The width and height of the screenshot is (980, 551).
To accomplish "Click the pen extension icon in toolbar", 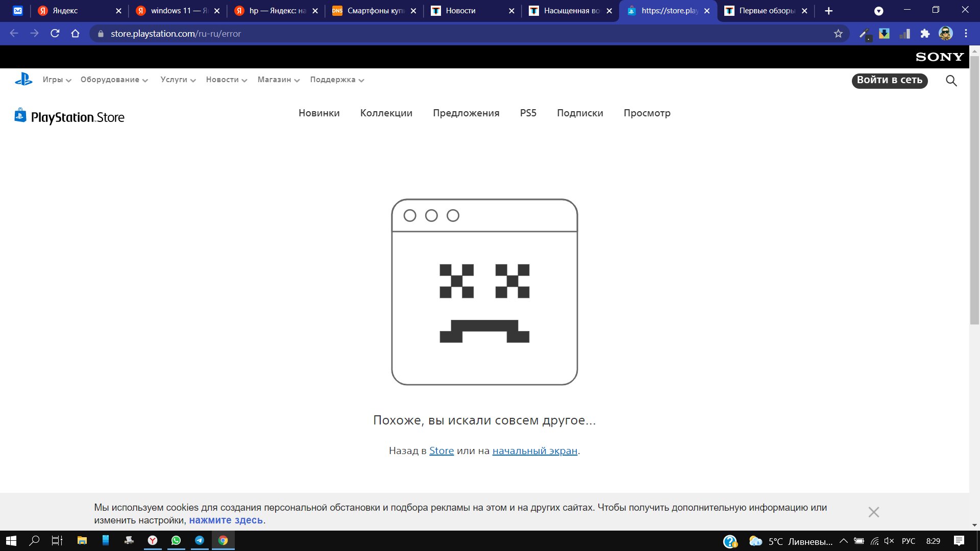I will point(864,34).
